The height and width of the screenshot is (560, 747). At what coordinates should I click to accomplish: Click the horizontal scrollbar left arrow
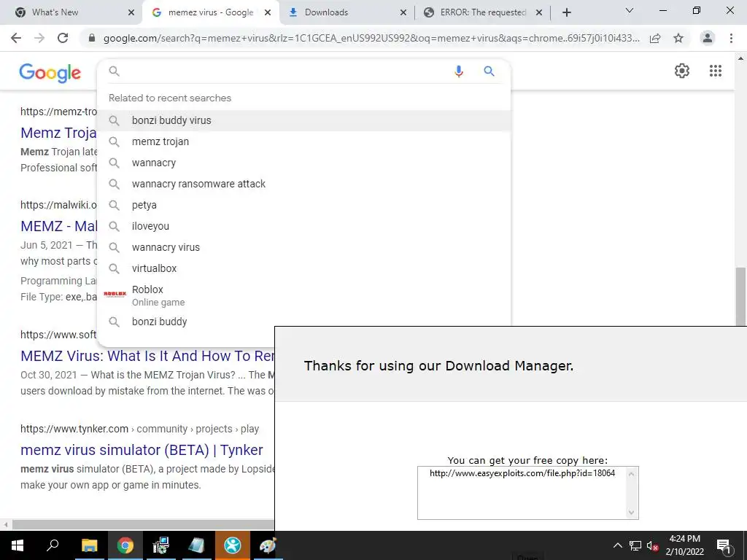pos(5,525)
